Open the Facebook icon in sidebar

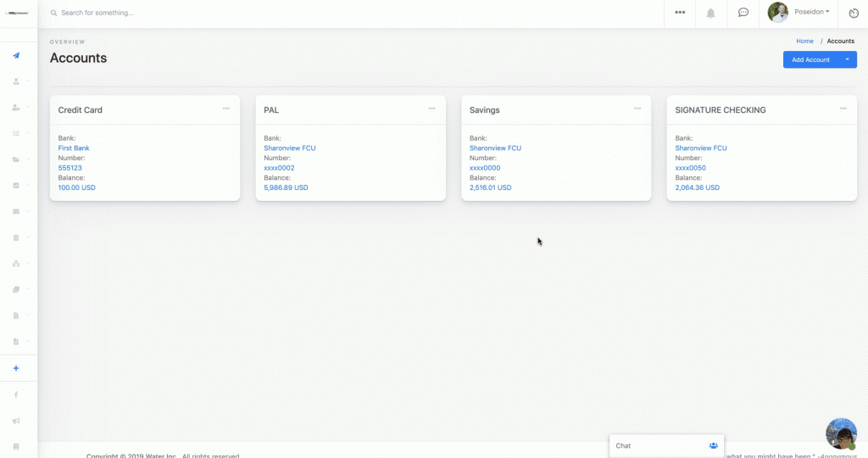16,395
